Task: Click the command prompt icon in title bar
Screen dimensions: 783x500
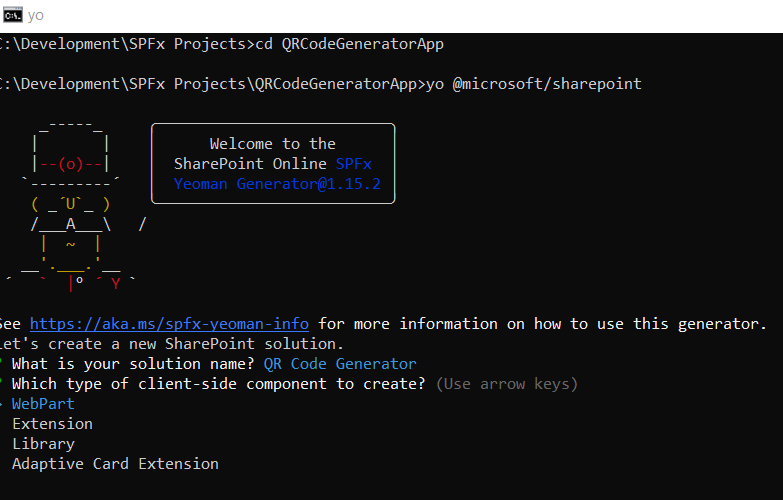Action: 12,15
